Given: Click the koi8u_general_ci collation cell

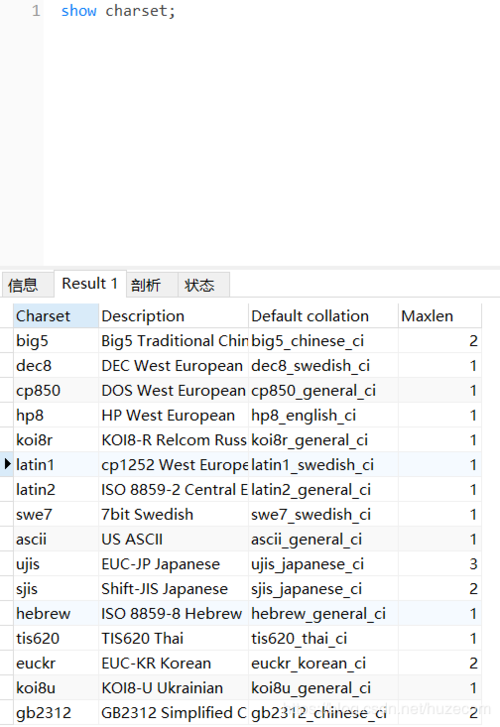Looking at the screenshot, I should (x=323, y=688).
